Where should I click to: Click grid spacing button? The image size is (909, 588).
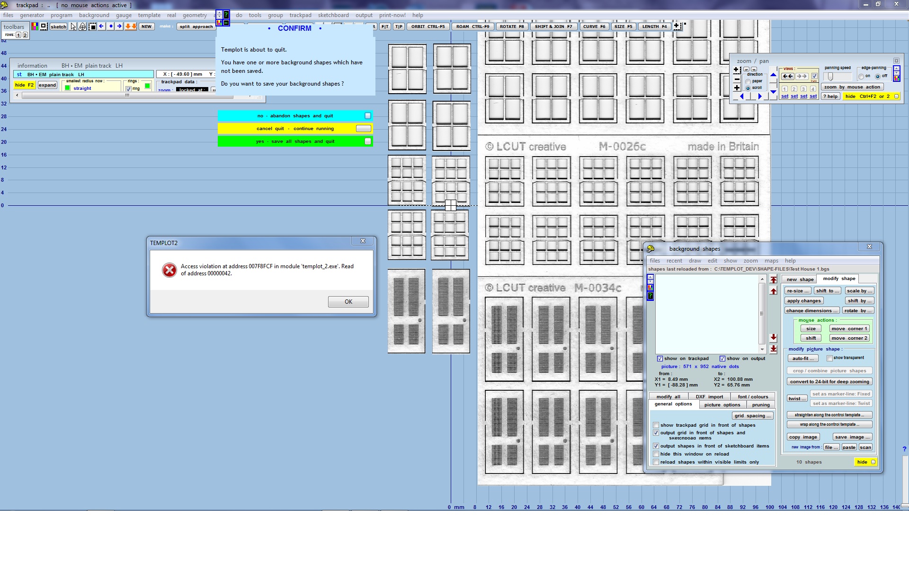tap(753, 416)
